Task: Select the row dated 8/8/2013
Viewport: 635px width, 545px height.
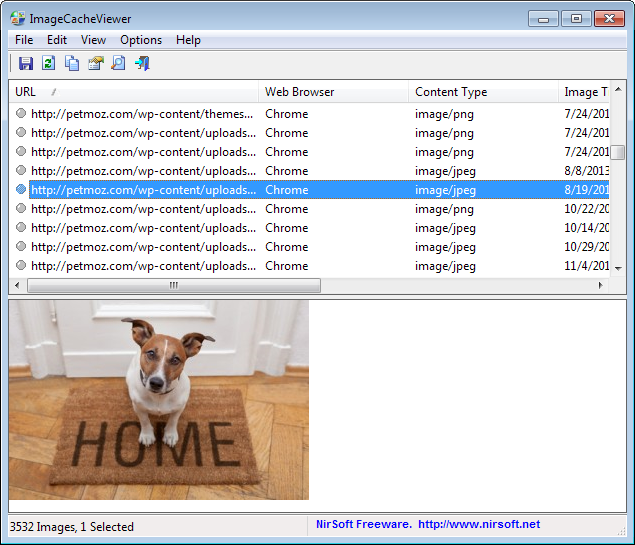Action: [309, 171]
